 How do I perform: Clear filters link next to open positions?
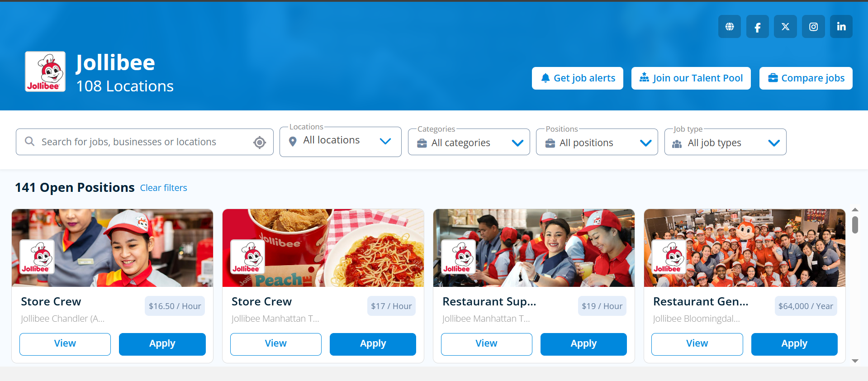click(163, 188)
